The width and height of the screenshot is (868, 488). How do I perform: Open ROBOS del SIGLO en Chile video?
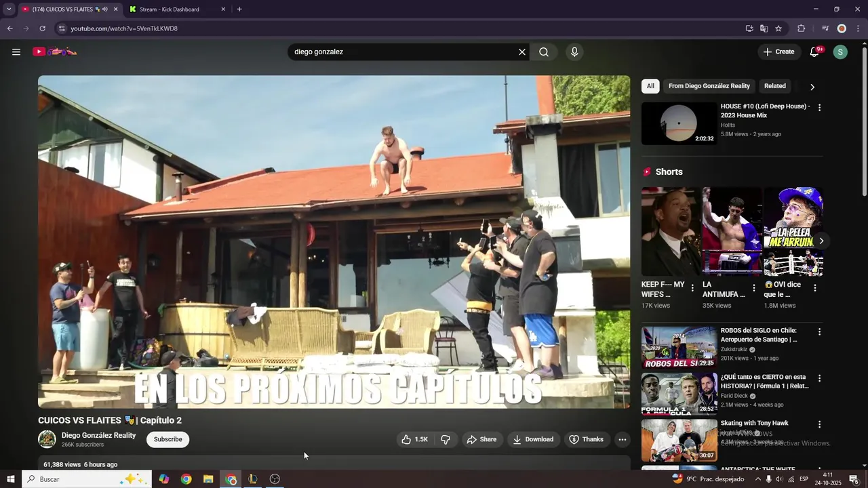click(x=679, y=348)
